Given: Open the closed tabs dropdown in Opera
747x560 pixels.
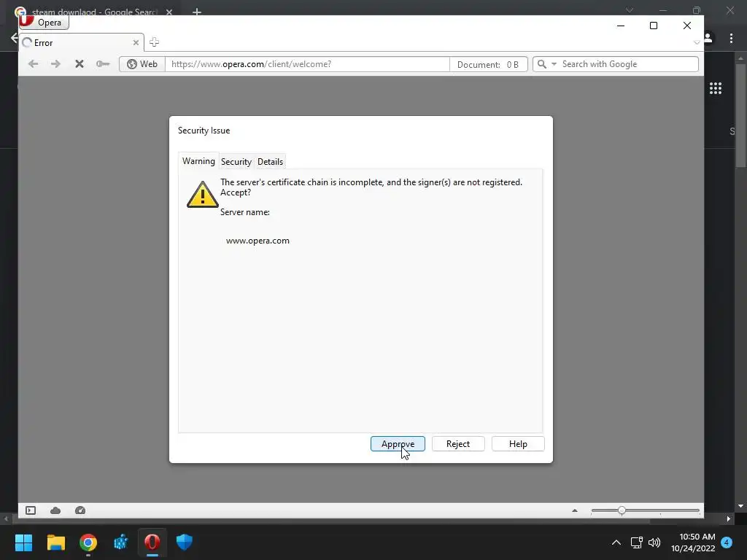Looking at the screenshot, I should [697, 42].
